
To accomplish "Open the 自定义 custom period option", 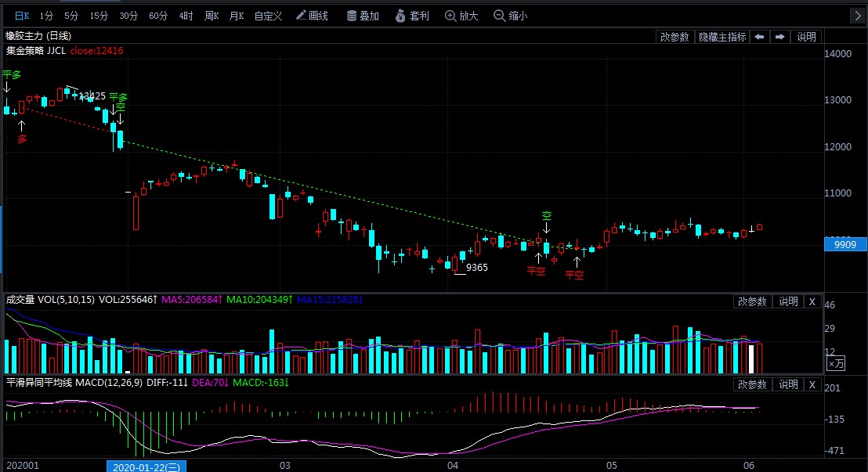I will click(268, 16).
